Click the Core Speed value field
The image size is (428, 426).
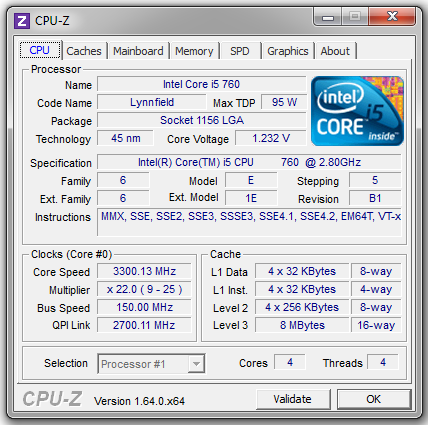click(144, 271)
